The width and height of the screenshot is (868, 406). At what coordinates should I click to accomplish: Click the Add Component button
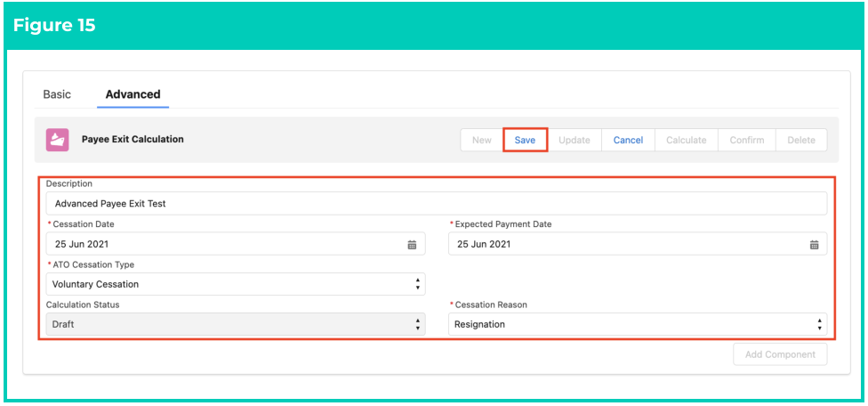click(x=780, y=354)
